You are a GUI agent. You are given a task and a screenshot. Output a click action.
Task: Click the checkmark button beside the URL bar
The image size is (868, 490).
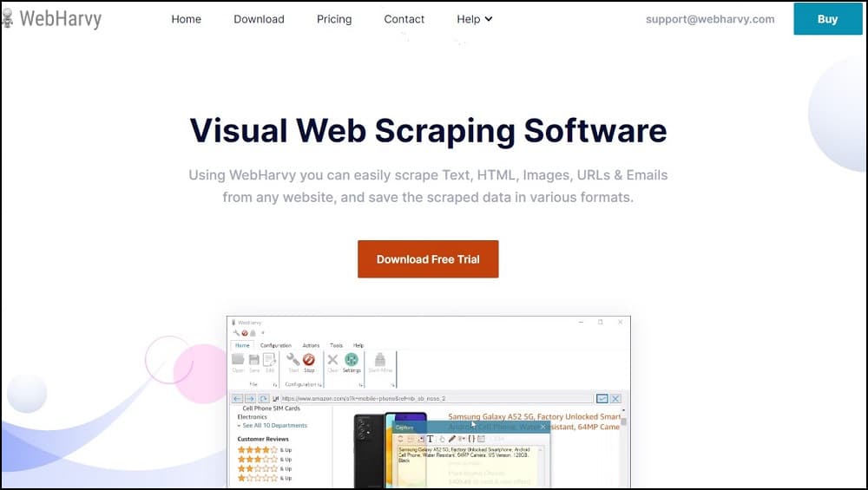tap(602, 398)
